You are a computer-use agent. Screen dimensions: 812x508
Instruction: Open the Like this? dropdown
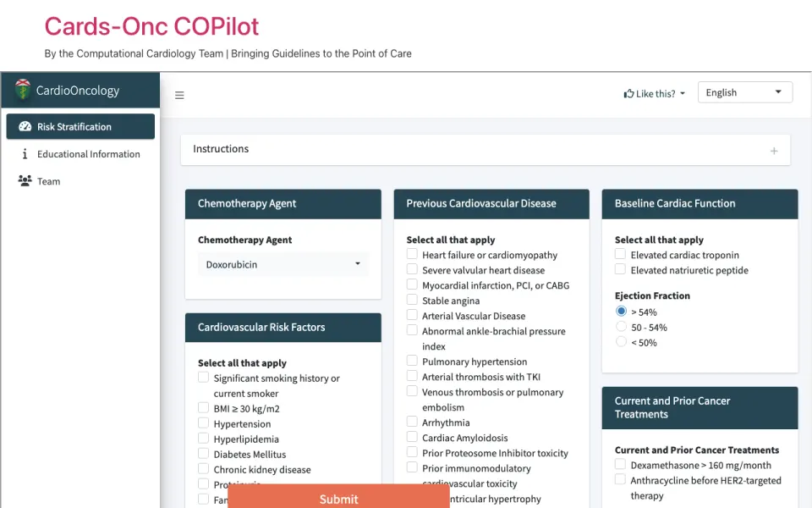tap(655, 93)
